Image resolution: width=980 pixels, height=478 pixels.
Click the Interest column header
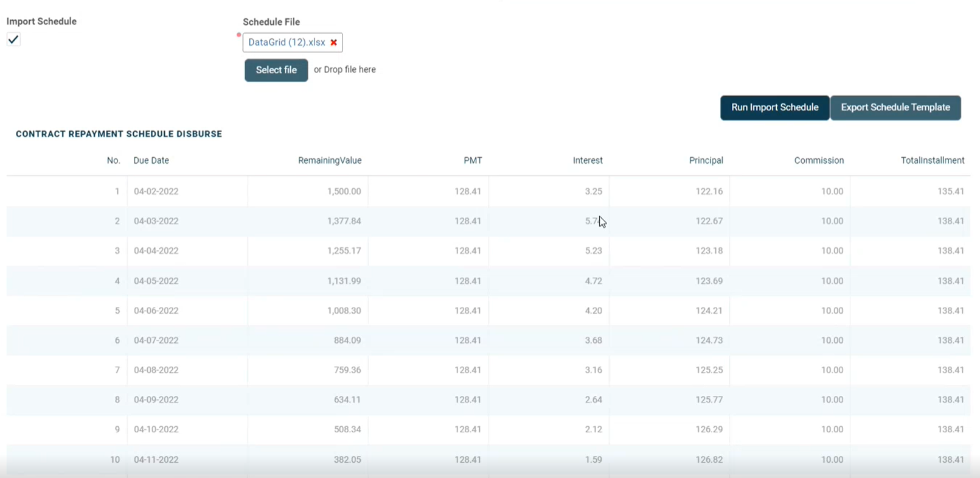(x=588, y=161)
